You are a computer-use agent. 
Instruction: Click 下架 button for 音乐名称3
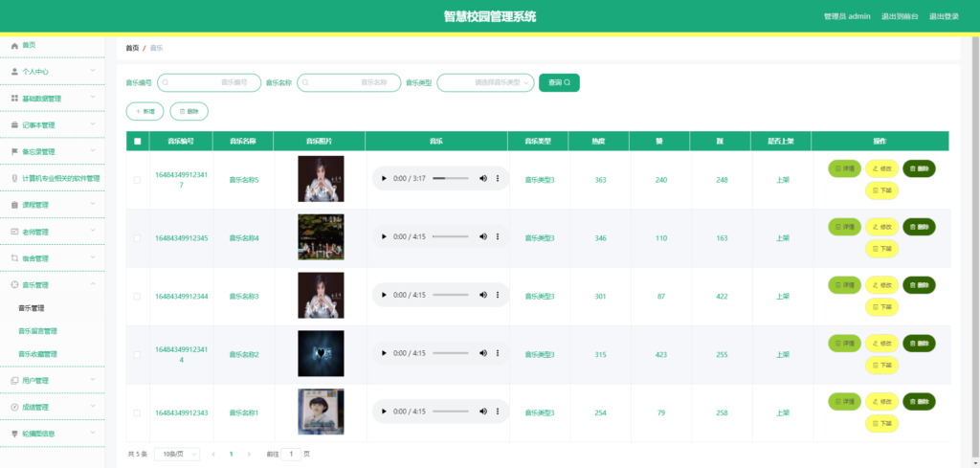click(x=881, y=307)
